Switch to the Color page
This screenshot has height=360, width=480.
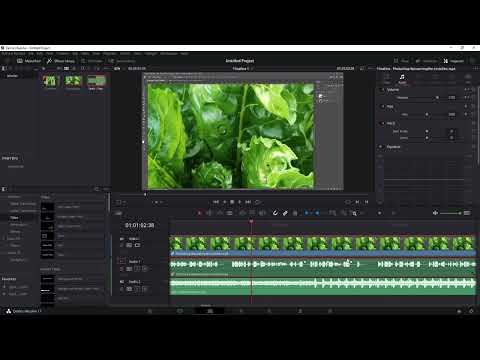coord(269,311)
